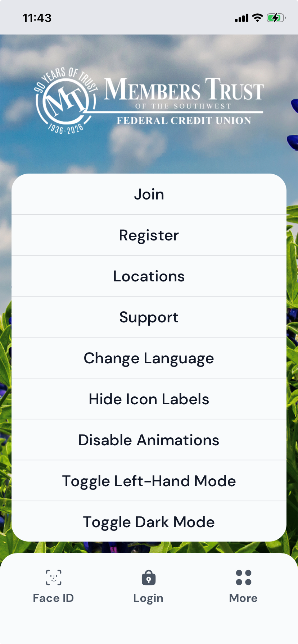Tap the cellular signal bars icon
This screenshot has width=298, height=644.
[241, 18]
